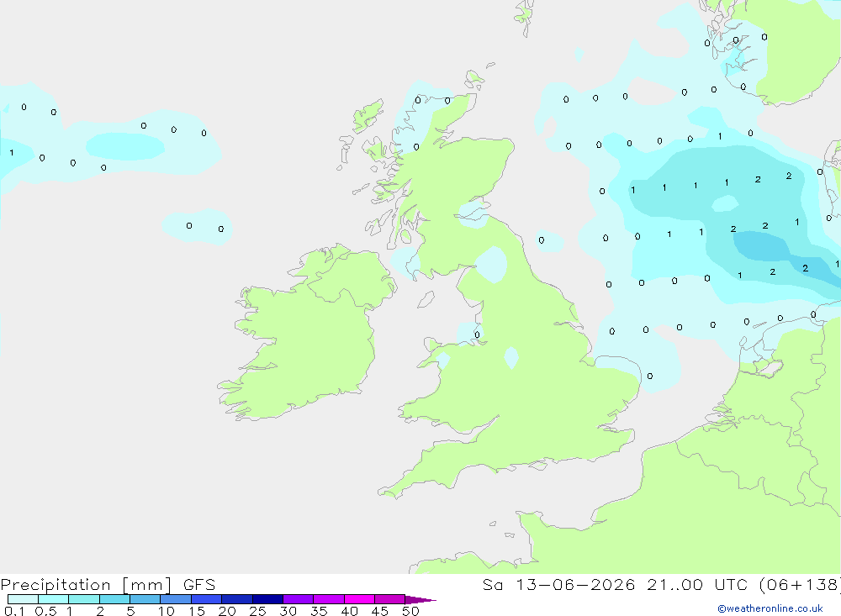Image resolution: width=841 pixels, height=616 pixels.
Task: Click the legend swatch between 20 and 25
Action: pyautogui.click(x=237, y=599)
